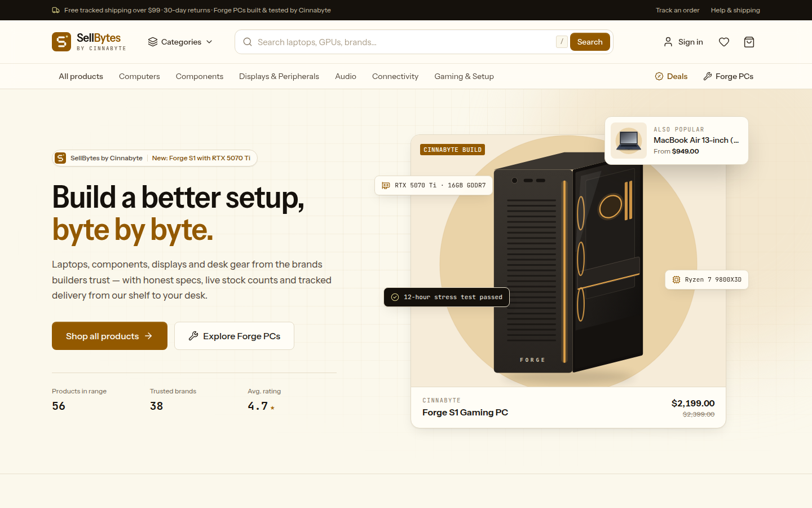Click Sign in link

pyautogui.click(x=683, y=42)
